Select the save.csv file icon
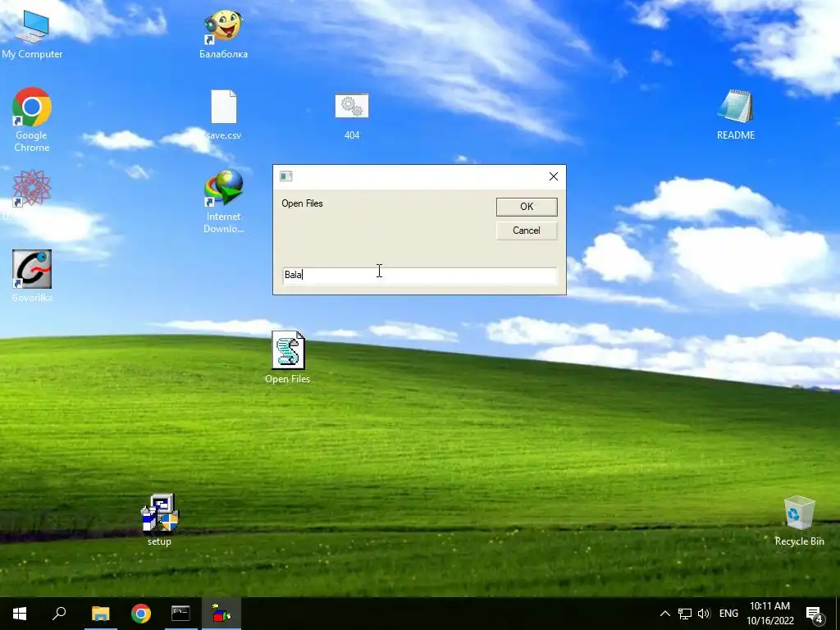 pos(223,115)
